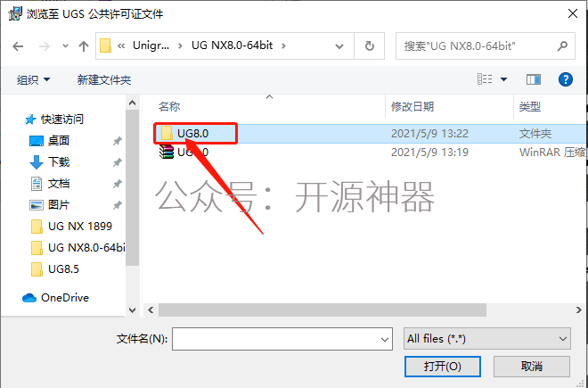Click into the 文件名(N) input field
Screen dimensions: 588x388
(282, 339)
